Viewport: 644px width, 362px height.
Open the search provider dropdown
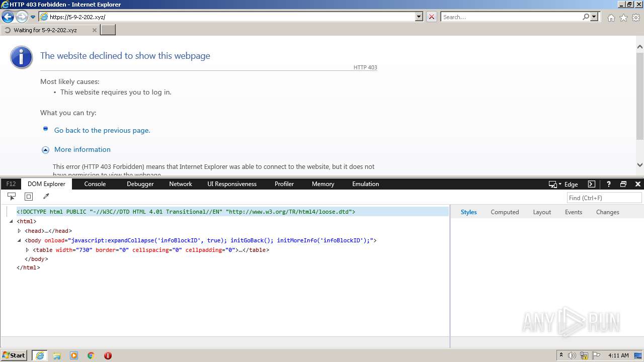point(594,17)
